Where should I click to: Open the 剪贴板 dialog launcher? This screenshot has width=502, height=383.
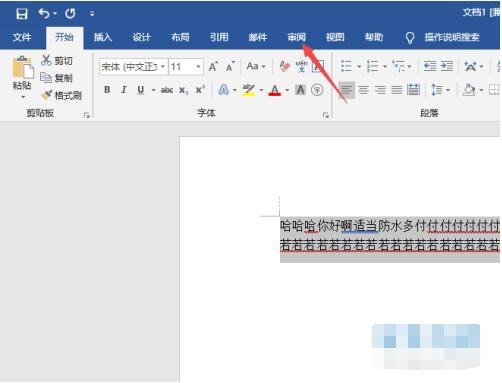[87, 115]
